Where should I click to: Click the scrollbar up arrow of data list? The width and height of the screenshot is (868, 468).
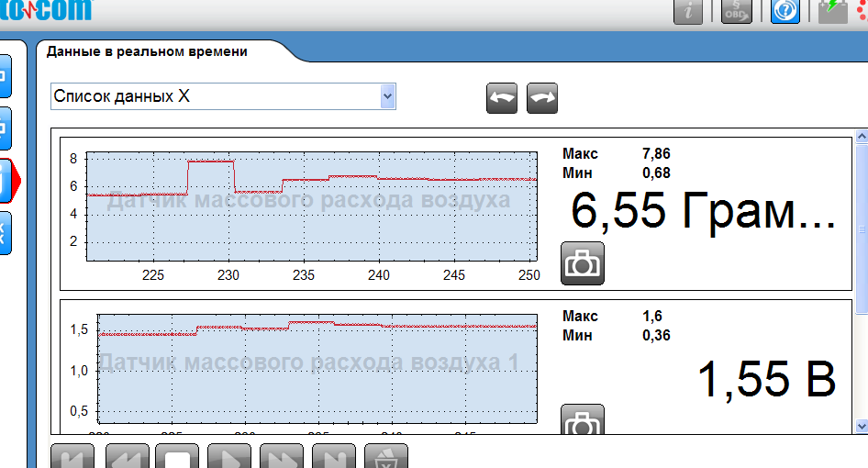pos(861,137)
